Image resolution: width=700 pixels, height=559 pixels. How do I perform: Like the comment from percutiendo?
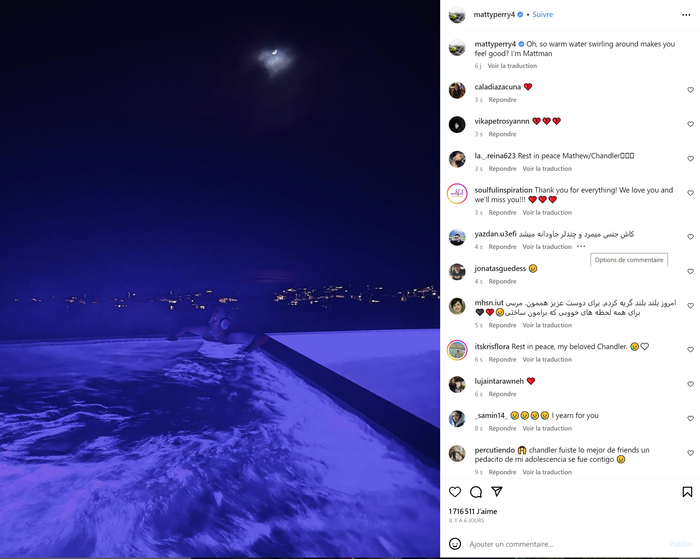coord(690,453)
